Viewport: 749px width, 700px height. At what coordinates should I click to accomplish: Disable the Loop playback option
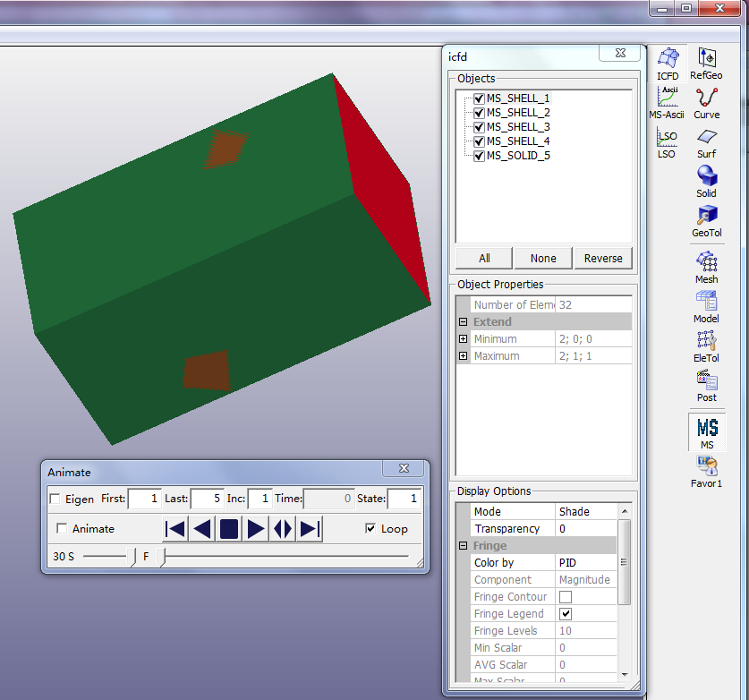(x=373, y=529)
